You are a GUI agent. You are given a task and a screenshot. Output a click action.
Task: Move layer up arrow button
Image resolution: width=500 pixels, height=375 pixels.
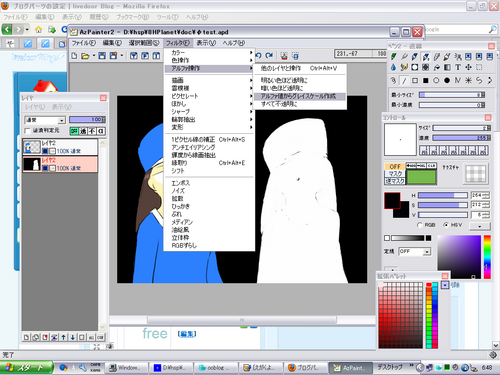pos(63,337)
